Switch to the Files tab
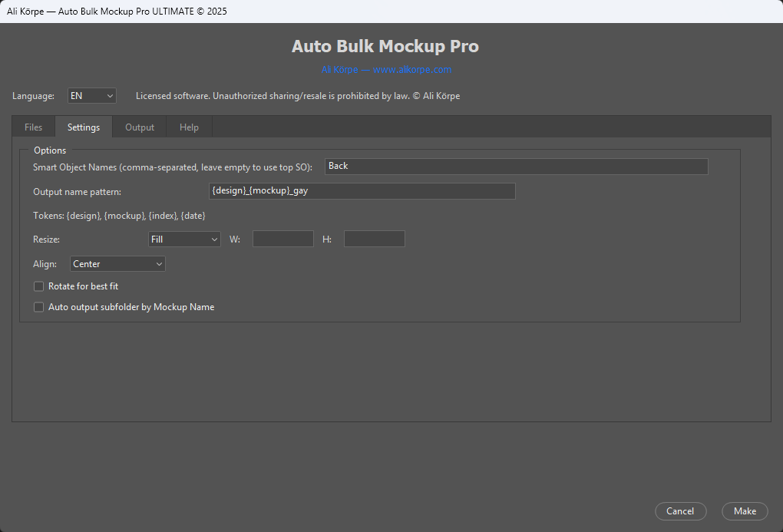 (x=33, y=127)
